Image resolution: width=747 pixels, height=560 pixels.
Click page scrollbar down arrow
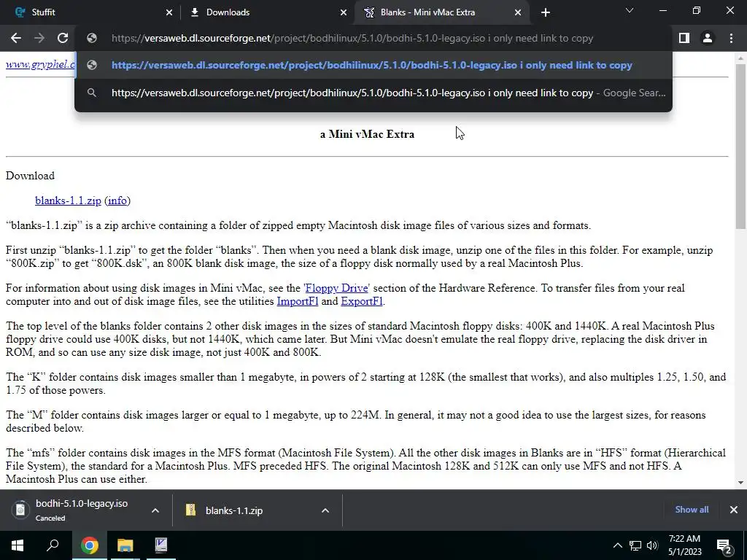(740, 483)
